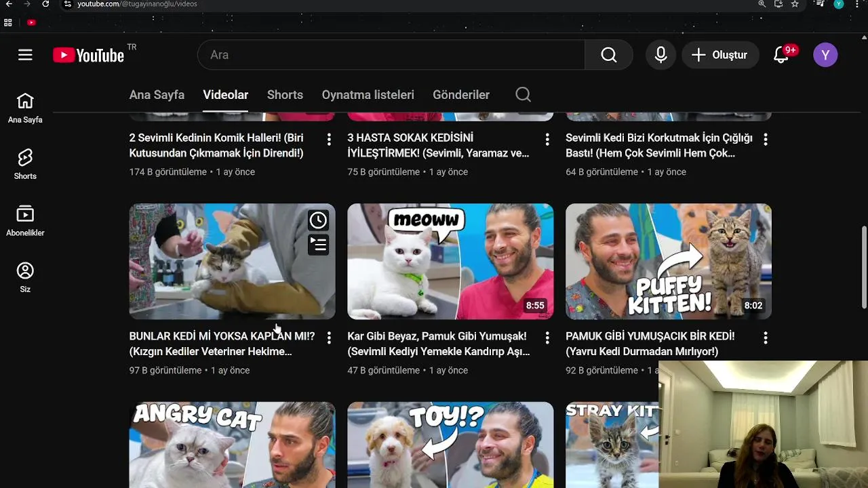This screenshot has height=488, width=868.
Task: Open 3 HASTA SOKAK KEDİSİNİ İYİLEŞTİRMEK title
Action: tap(438, 146)
